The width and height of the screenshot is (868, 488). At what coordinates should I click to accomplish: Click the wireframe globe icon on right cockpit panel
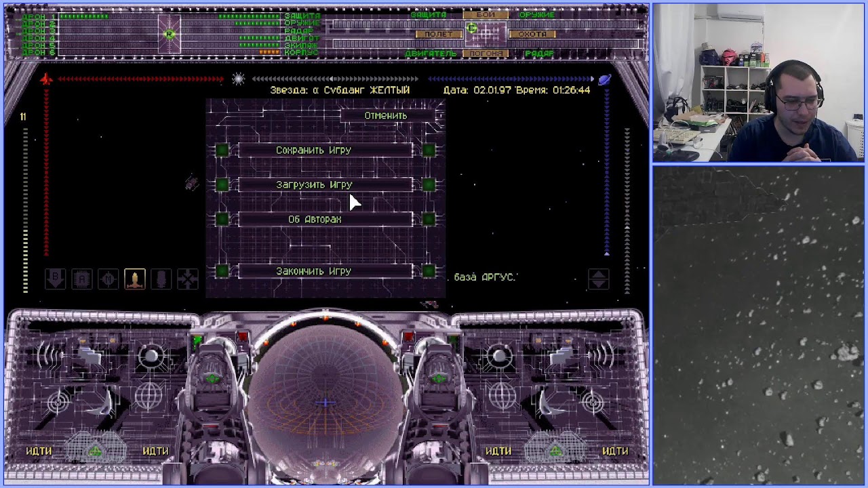pyautogui.click(x=503, y=396)
